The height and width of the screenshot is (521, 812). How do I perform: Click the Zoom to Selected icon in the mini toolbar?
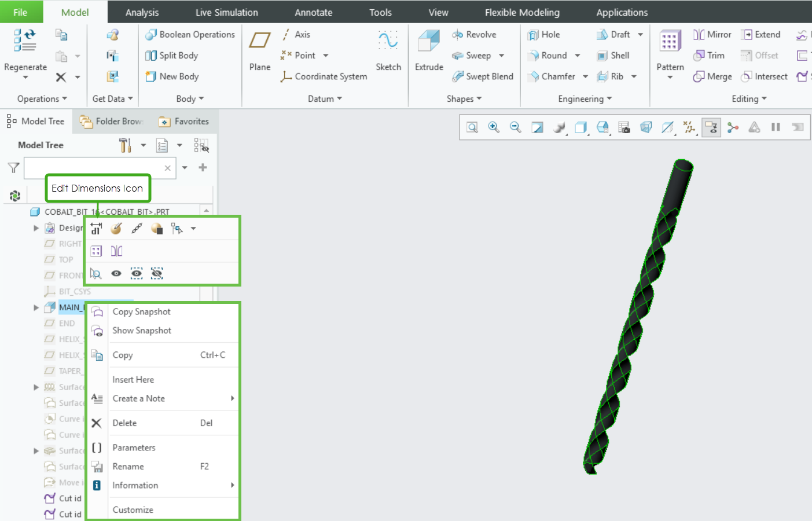pos(96,273)
